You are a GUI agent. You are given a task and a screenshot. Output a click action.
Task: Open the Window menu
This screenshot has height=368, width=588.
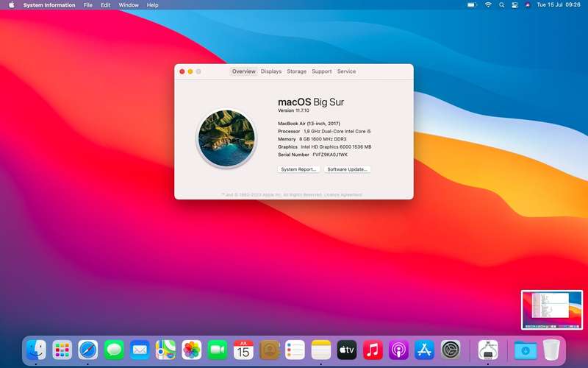[129, 5]
